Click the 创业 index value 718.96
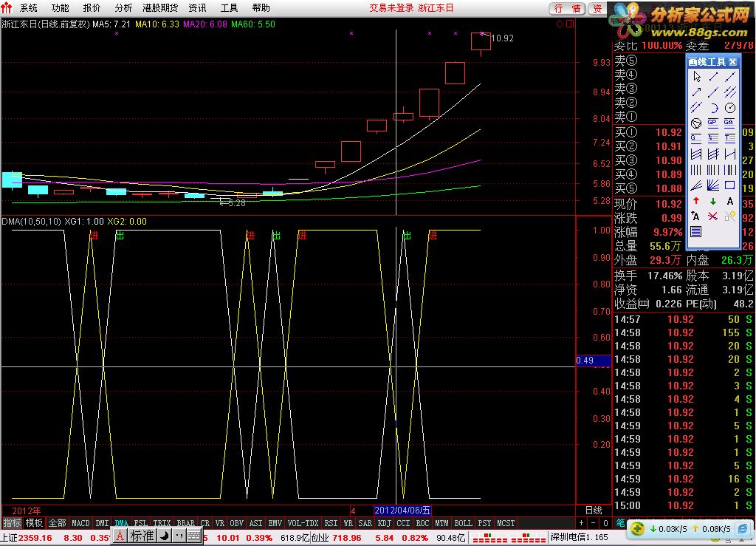This screenshot has width=756, height=546. [x=347, y=537]
